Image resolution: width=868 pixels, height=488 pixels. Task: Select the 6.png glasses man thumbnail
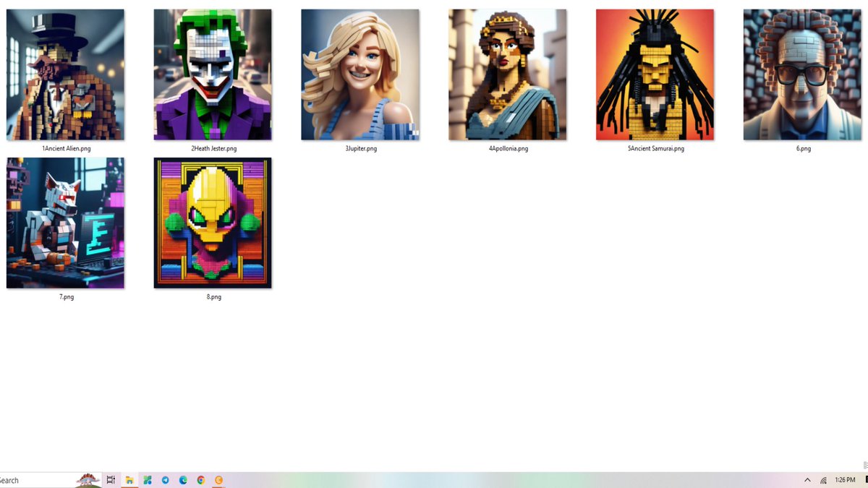tap(803, 74)
